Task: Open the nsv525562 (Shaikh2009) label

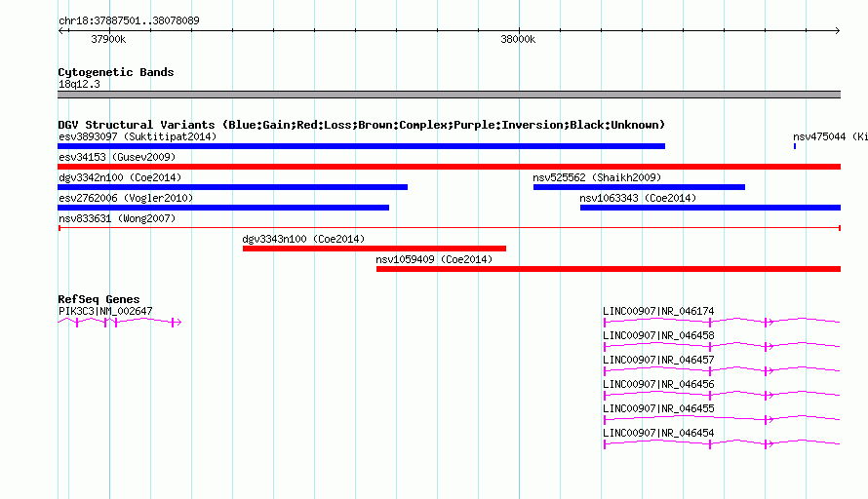Action: [x=597, y=177]
